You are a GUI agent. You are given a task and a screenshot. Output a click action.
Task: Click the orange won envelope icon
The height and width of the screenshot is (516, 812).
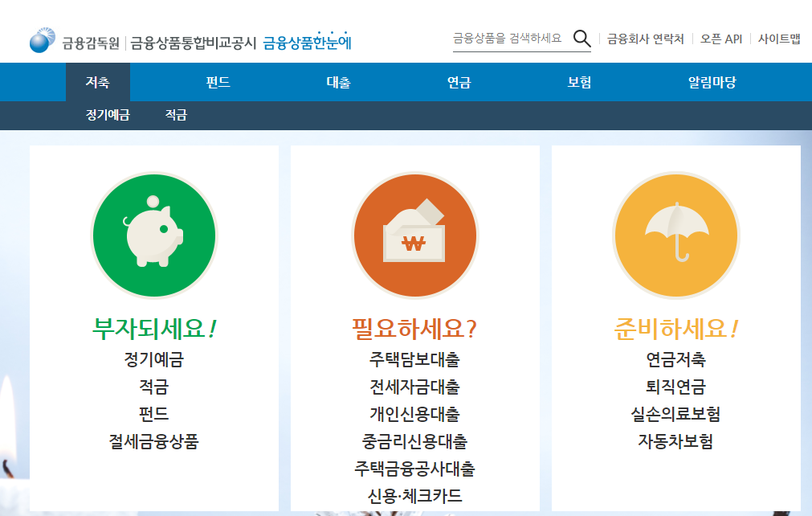[415, 235]
